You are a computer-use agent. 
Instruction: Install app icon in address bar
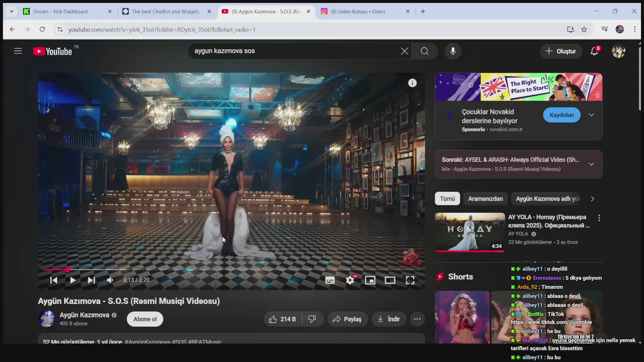pos(571,30)
